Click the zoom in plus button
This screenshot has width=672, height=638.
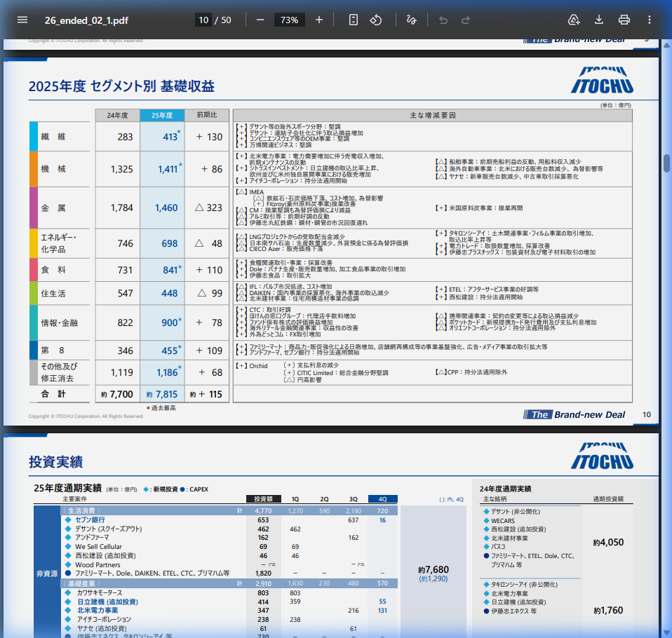coord(319,20)
